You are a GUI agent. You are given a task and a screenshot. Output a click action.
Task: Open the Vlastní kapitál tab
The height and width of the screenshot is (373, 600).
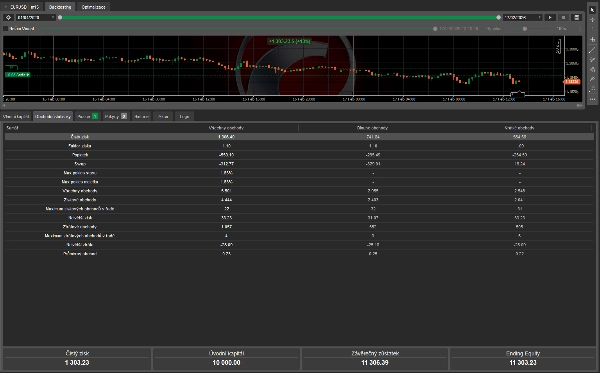[x=16, y=116]
